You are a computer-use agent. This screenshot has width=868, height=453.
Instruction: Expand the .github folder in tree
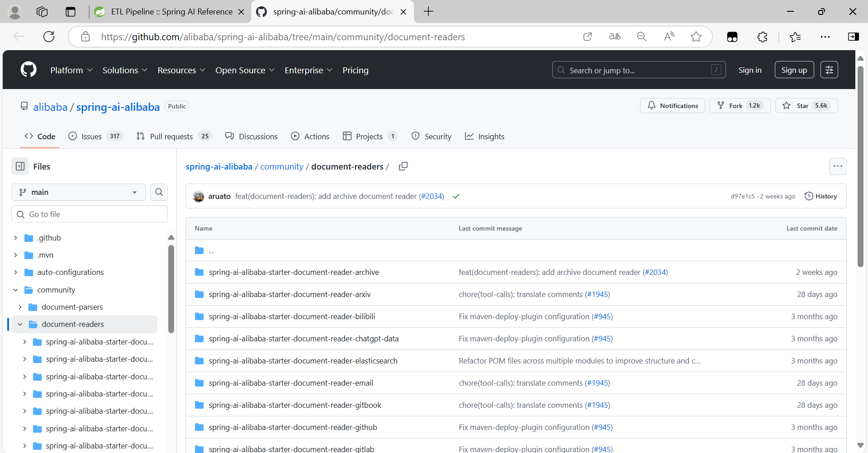(x=16, y=238)
